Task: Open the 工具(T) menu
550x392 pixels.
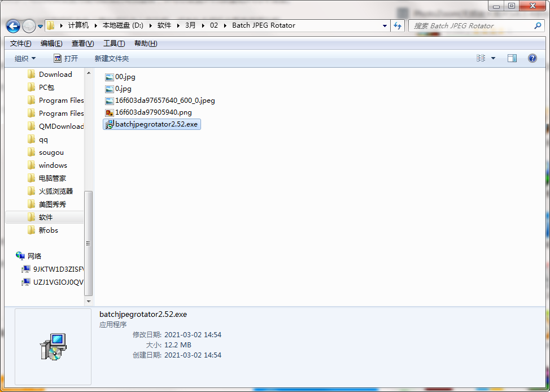Action: click(x=114, y=43)
